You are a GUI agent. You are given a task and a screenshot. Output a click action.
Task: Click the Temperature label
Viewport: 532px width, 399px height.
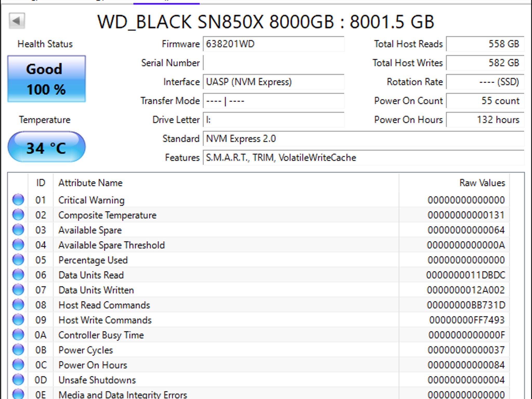coord(45,120)
